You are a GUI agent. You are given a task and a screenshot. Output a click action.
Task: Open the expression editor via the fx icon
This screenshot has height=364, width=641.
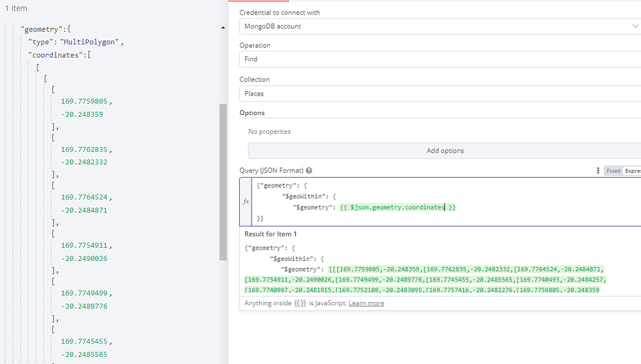(245, 201)
